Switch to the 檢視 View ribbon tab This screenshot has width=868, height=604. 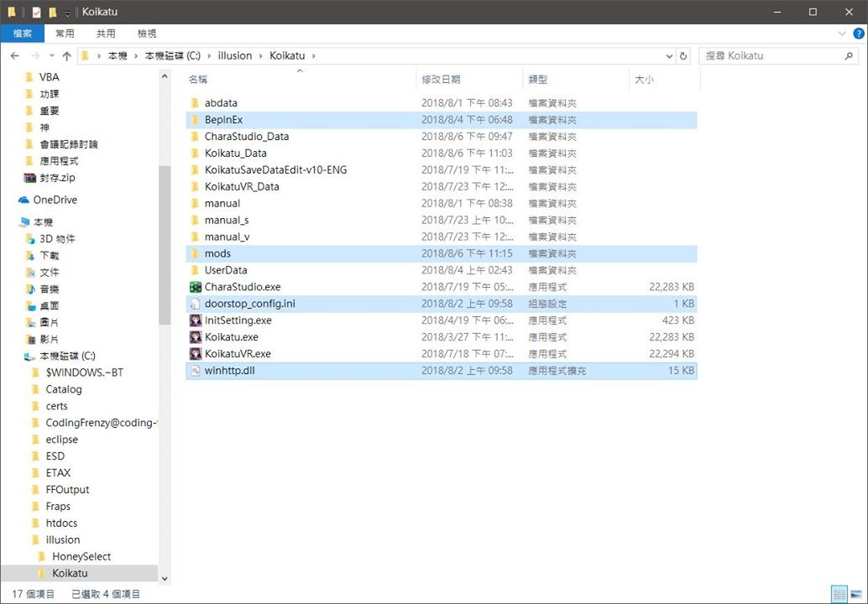147,34
